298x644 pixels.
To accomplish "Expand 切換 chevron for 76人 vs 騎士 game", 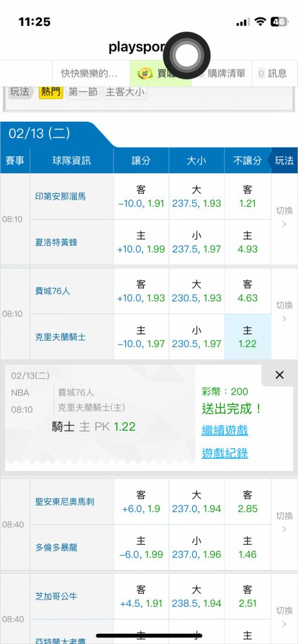I will (x=284, y=312).
